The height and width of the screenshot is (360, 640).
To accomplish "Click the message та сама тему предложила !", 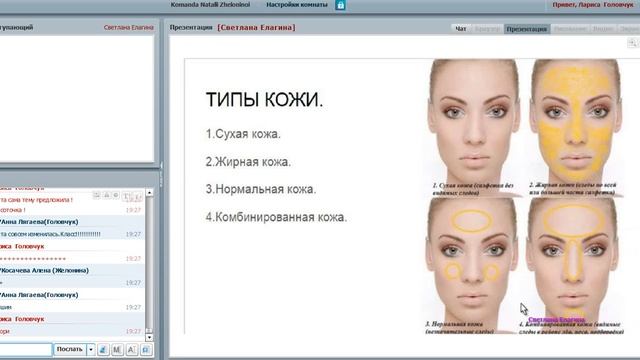I will pyautogui.click(x=36, y=200).
